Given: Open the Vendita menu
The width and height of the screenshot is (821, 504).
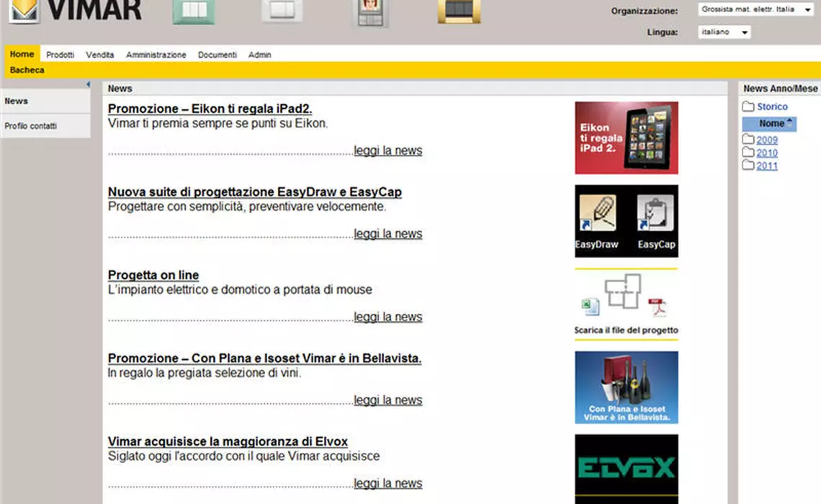Looking at the screenshot, I should click(100, 55).
